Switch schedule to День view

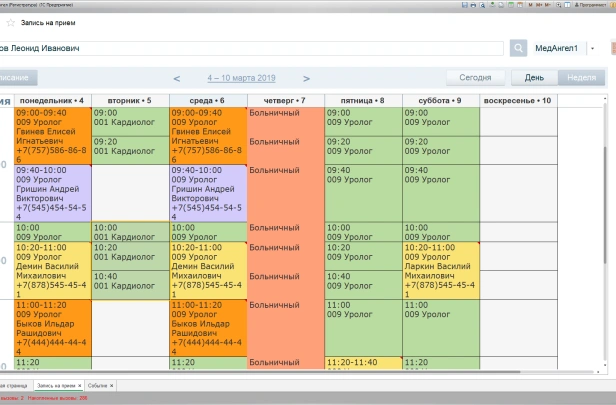tap(534, 77)
